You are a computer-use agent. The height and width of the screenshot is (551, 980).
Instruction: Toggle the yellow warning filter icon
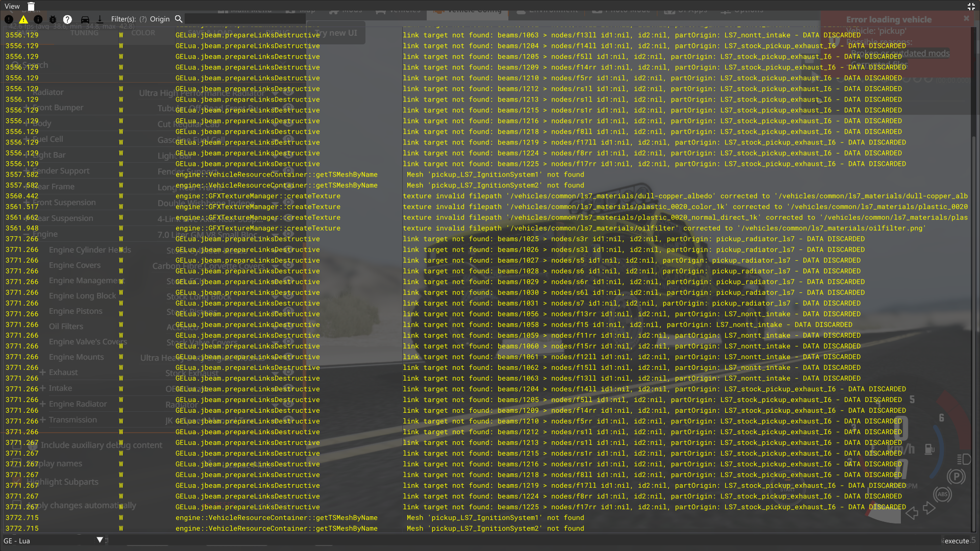click(x=23, y=19)
